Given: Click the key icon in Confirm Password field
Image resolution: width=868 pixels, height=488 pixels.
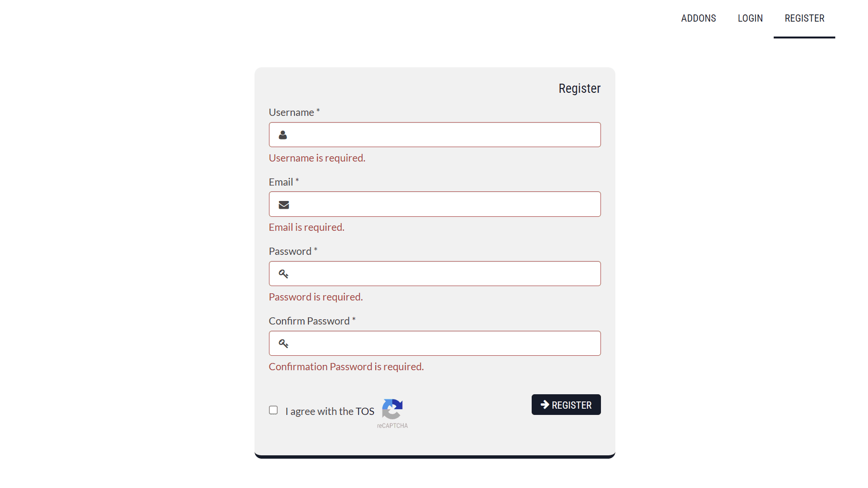Looking at the screenshot, I should [283, 344].
